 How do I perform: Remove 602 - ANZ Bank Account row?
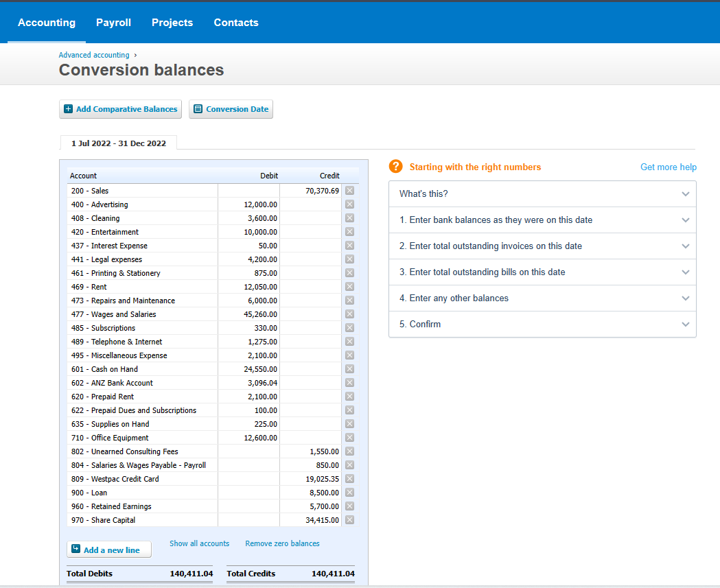pos(349,383)
